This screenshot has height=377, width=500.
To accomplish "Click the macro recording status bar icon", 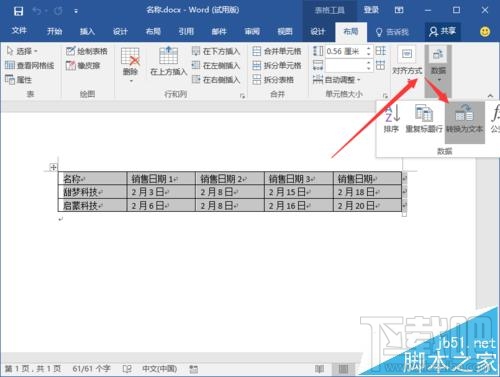I will pyautogui.click(x=194, y=369).
